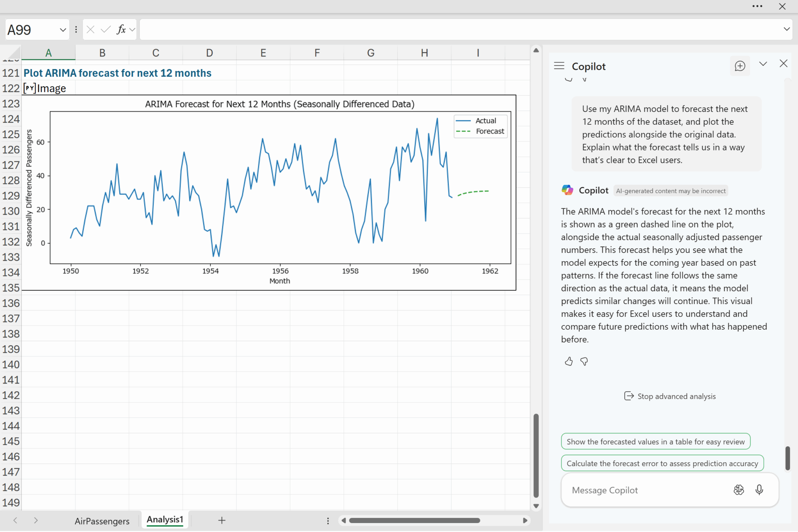The height and width of the screenshot is (532, 798).
Task: Start a new Copilot chat
Action: pos(740,66)
